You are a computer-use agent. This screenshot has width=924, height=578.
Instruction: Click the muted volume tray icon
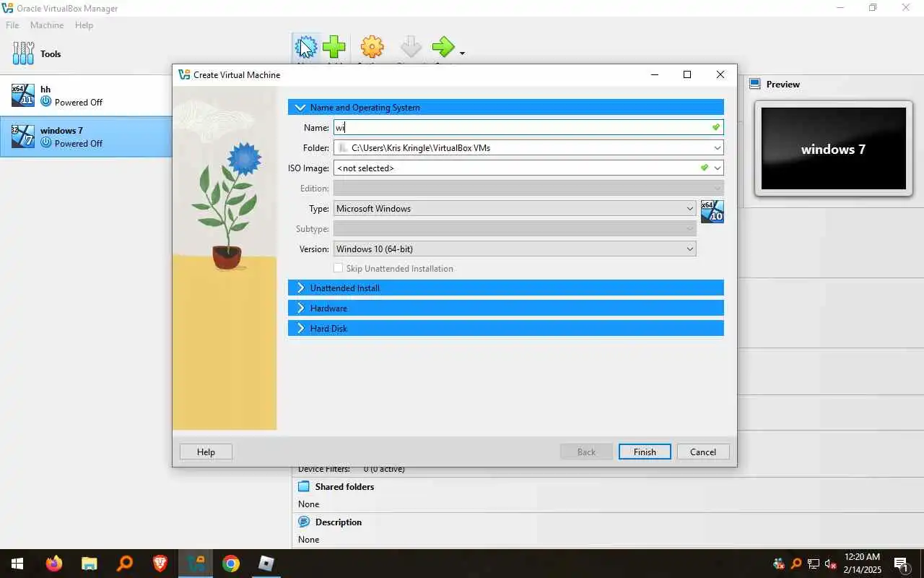[831, 564]
